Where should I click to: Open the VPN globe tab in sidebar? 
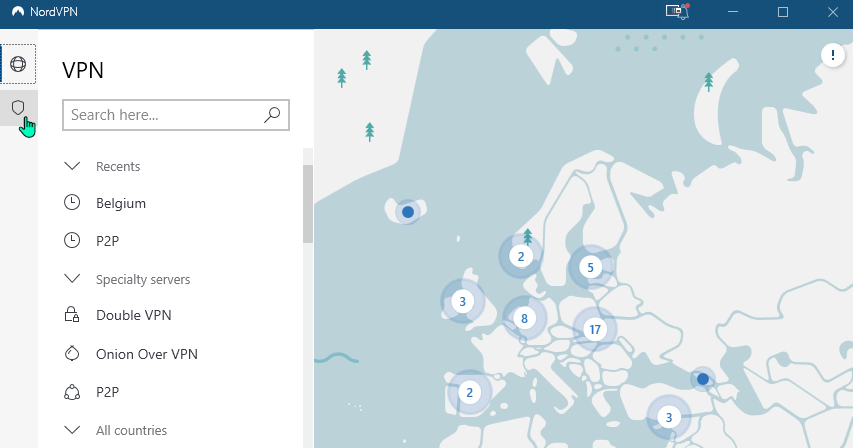click(x=18, y=64)
